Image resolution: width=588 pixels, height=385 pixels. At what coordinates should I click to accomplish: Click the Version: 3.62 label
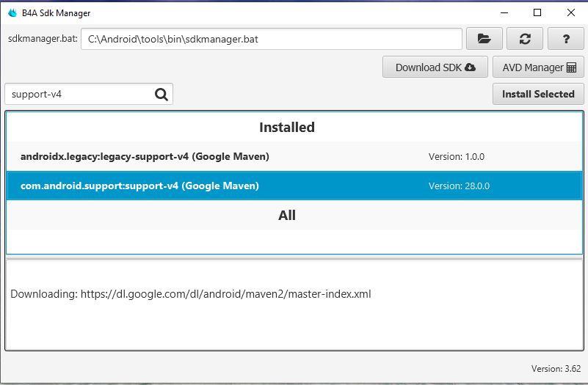pyautogui.click(x=556, y=368)
